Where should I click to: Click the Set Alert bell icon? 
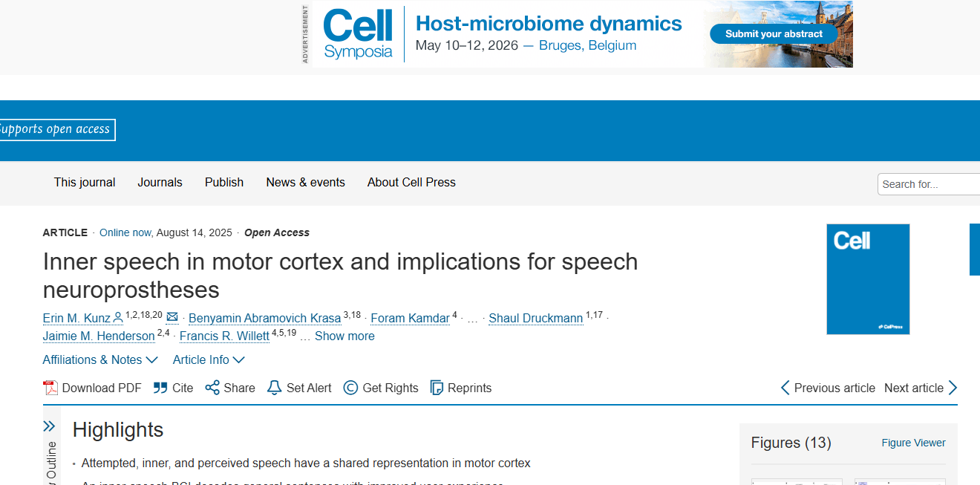click(x=275, y=388)
